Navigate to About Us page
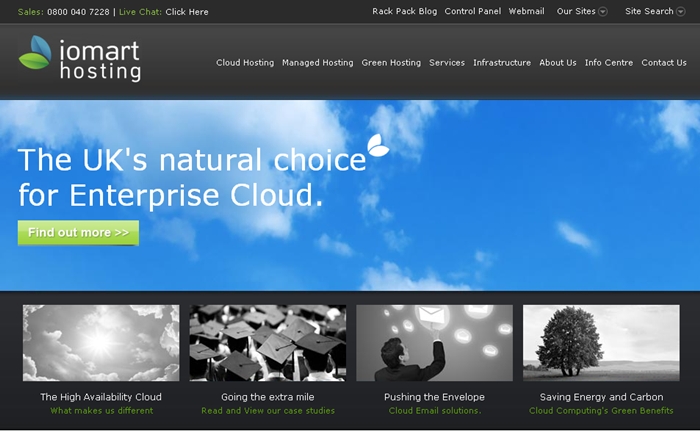The image size is (700, 431). pos(558,63)
